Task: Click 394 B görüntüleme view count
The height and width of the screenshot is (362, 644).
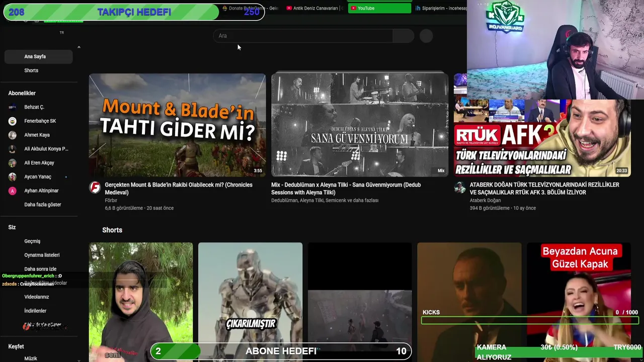Action: click(489, 208)
